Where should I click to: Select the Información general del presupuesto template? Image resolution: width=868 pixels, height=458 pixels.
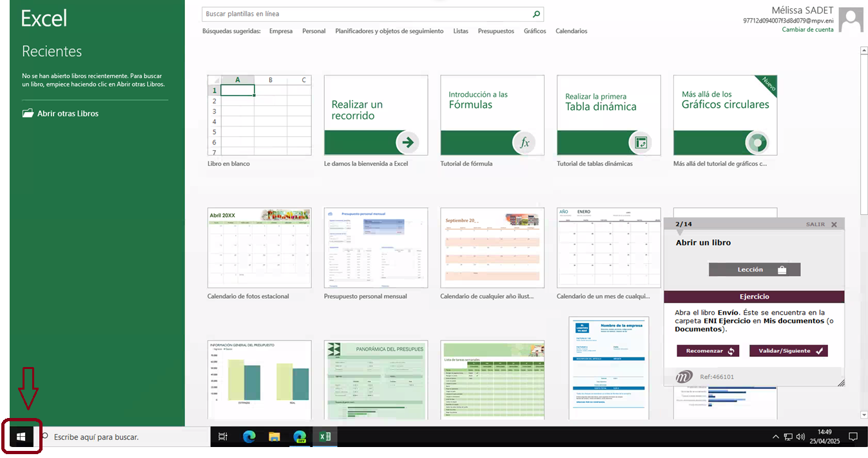(x=259, y=379)
